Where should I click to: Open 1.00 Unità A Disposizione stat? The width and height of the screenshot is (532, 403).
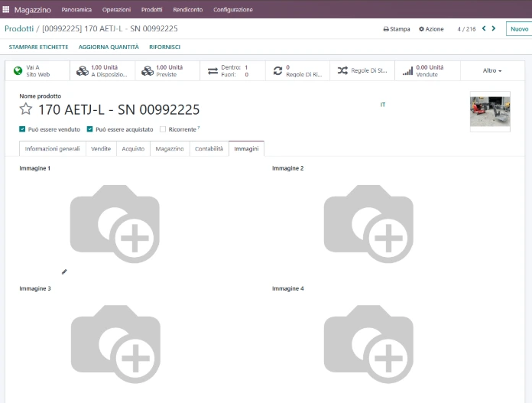pos(102,70)
